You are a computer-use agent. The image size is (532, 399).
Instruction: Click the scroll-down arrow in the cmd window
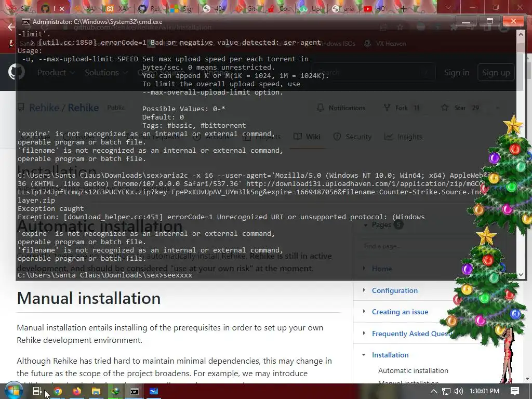click(x=520, y=275)
